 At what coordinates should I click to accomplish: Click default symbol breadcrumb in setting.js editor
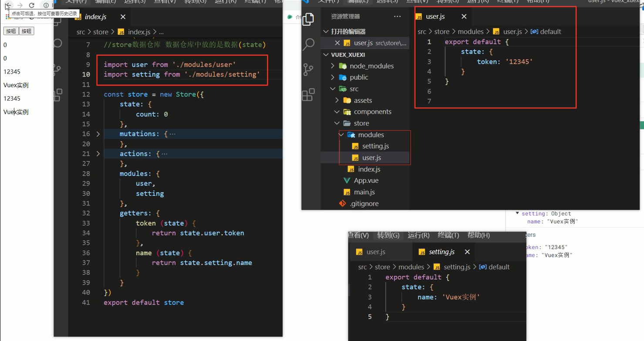pos(499,267)
